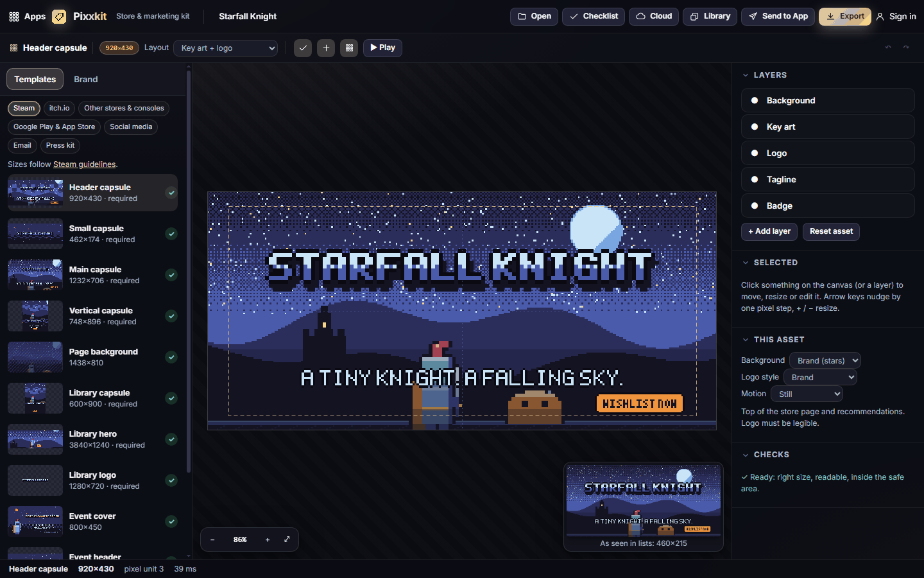Click the Add layer button
The height and width of the screenshot is (578, 924).
click(x=769, y=231)
